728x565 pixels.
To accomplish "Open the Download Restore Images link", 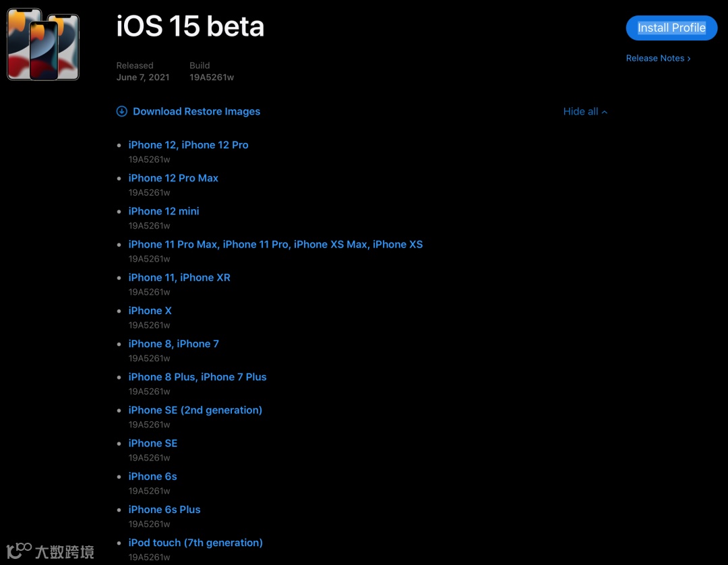I will pos(196,111).
